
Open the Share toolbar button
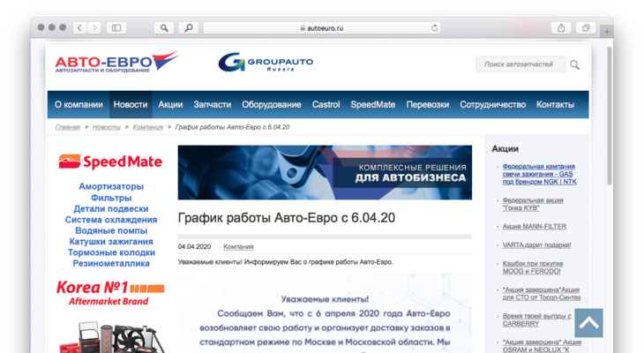561,27
